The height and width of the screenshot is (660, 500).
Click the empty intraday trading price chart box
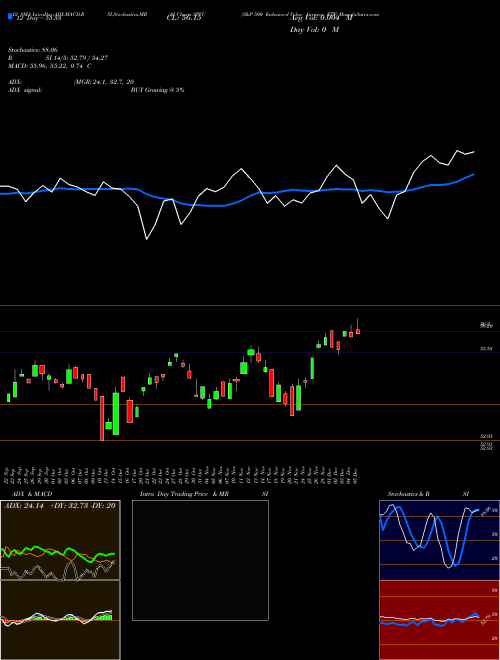click(200, 560)
